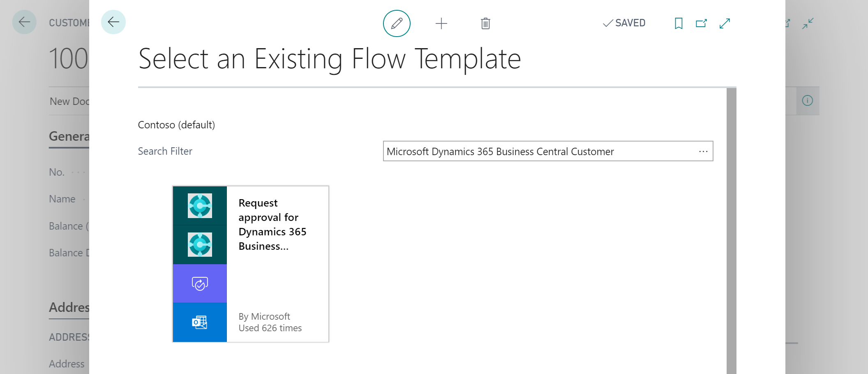
Task: Click the first Business Central icon on the template card
Action: pos(200,205)
